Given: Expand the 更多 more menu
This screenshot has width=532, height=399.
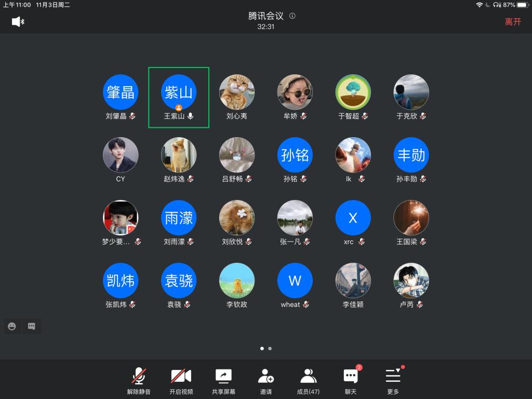Looking at the screenshot, I should point(393,381).
